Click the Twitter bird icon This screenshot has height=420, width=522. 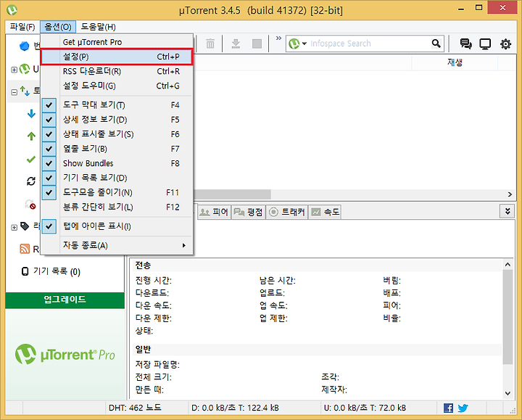(x=463, y=408)
